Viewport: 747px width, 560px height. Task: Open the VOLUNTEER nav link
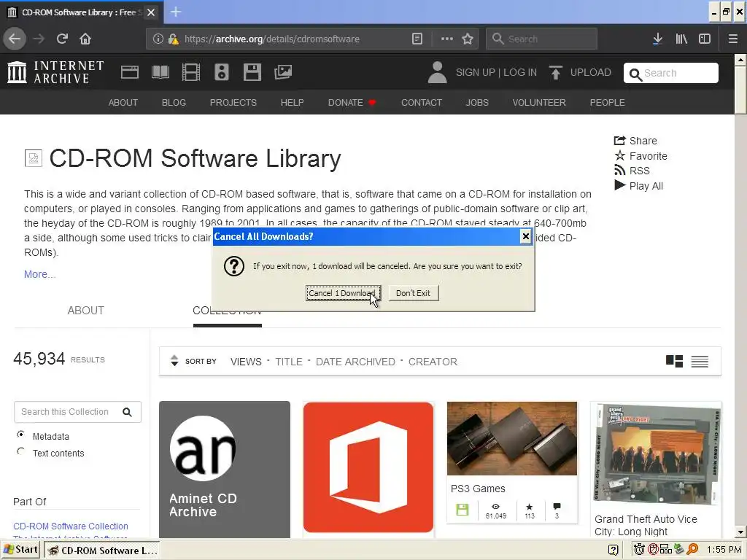(x=539, y=102)
